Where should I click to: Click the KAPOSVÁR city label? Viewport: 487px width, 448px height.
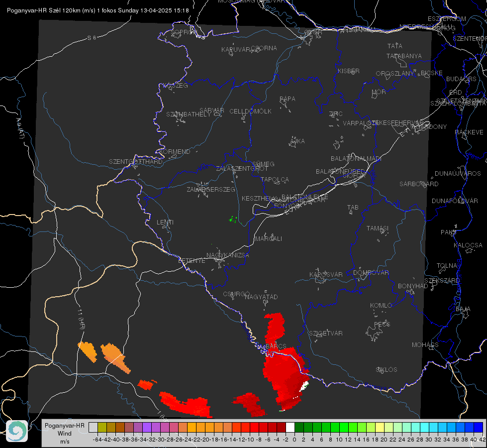coord(326,274)
